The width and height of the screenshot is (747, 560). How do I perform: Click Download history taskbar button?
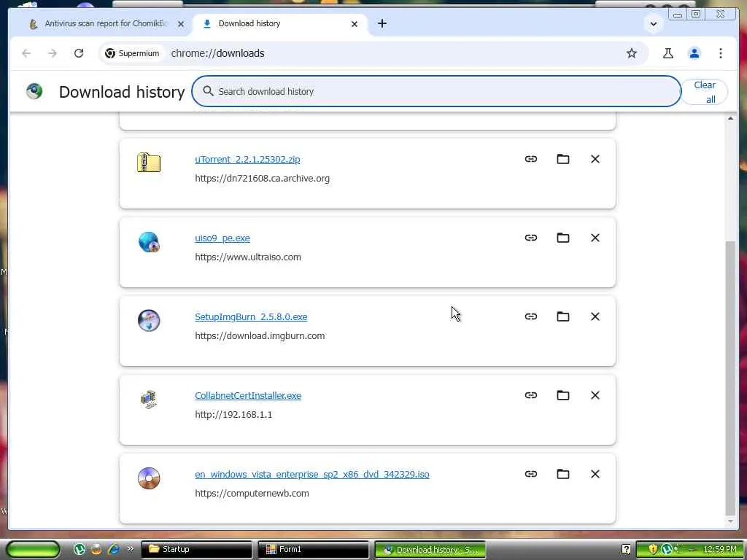[x=430, y=550]
